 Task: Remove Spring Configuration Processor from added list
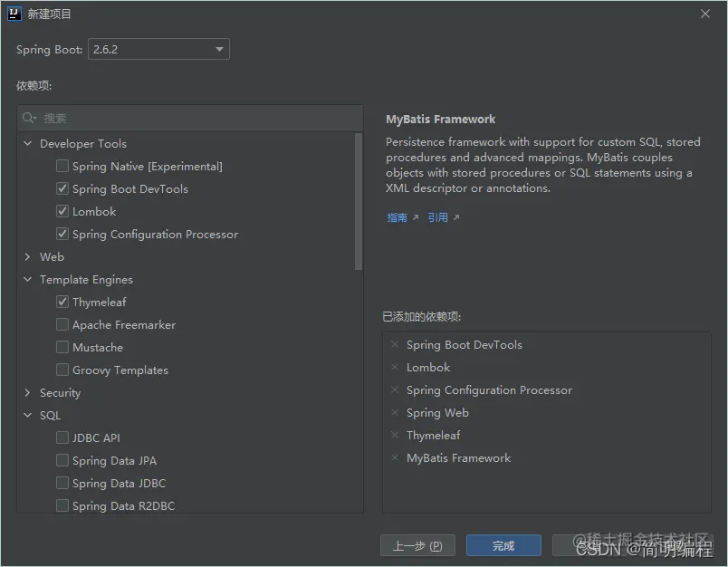click(x=395, y=389)
